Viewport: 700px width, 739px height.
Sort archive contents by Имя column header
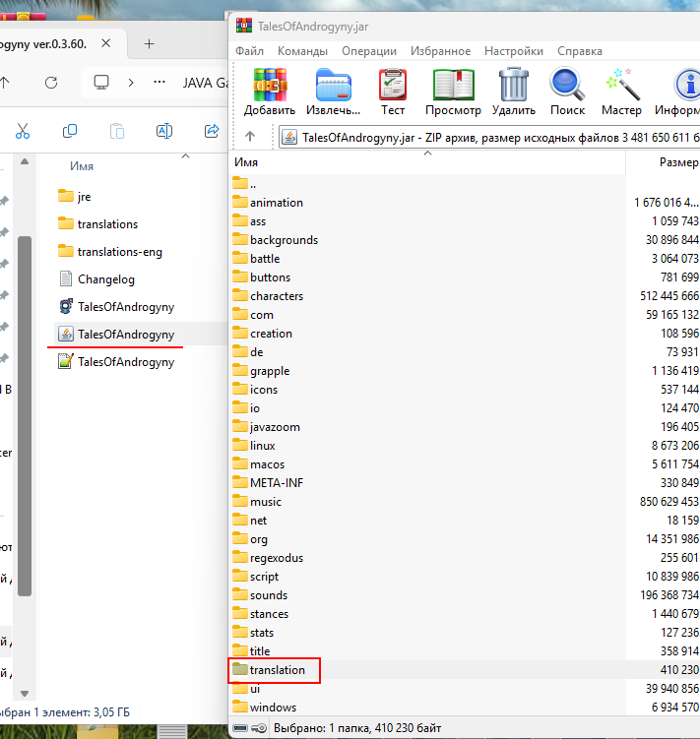(x=246, y=162)
